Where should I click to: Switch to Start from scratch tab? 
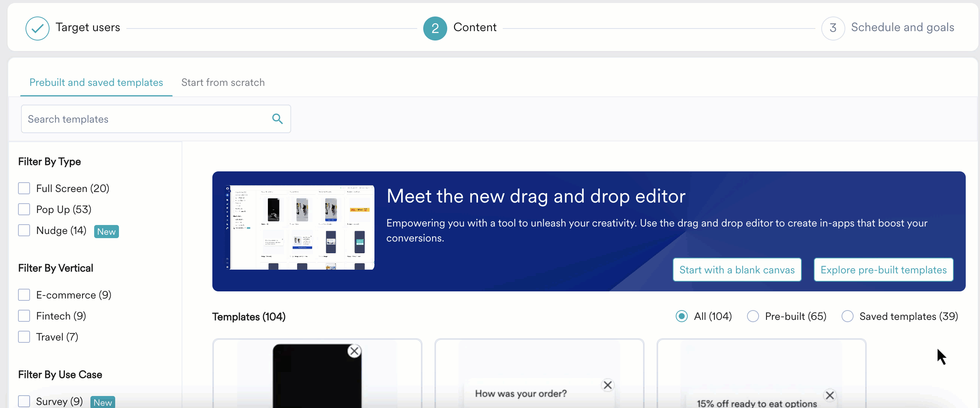coord(222,82)
